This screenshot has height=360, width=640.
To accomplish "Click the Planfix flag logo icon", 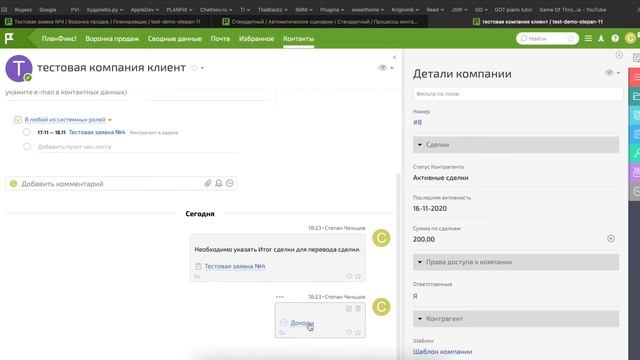I will (9, 38).
